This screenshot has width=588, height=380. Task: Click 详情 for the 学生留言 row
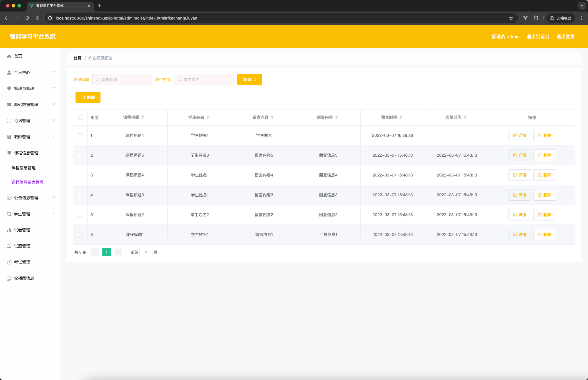tap(520, 135)
